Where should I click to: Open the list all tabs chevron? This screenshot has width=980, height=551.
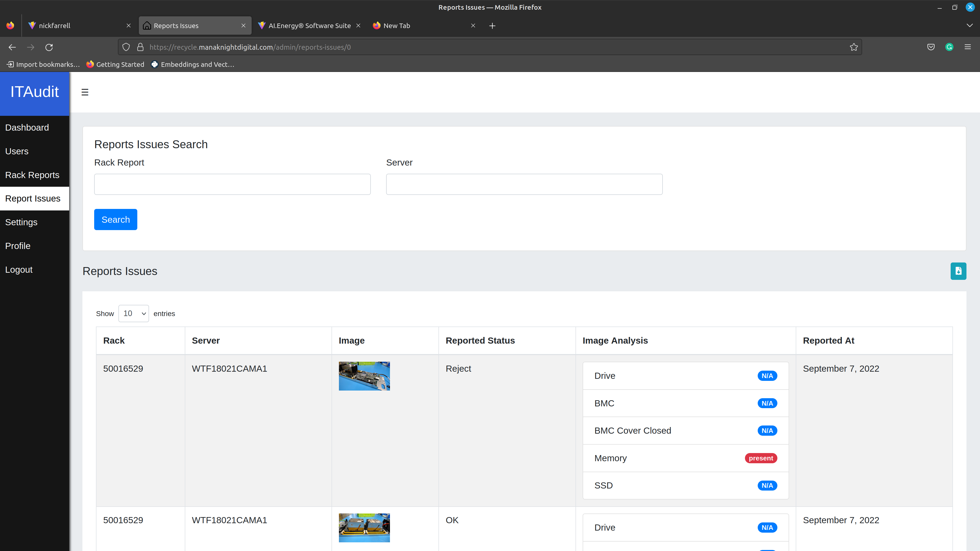(969, 26)
